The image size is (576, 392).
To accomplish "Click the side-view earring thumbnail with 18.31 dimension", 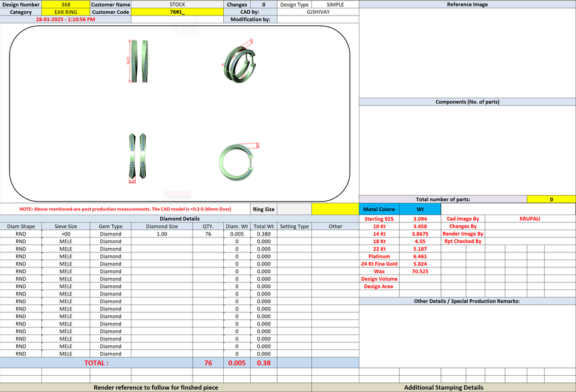I will [x=138, y=61].
